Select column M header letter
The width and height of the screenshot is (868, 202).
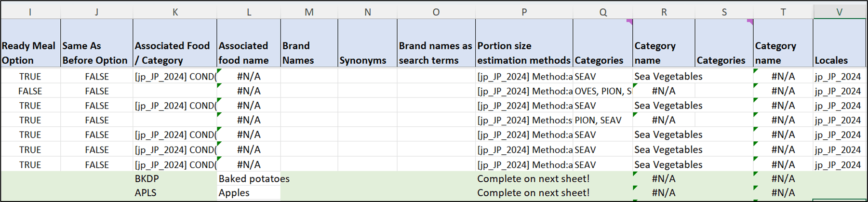click(309, 12)
